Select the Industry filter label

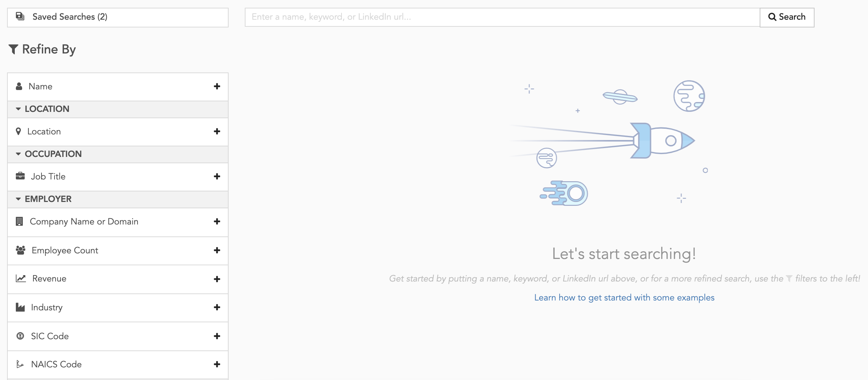(47, 308)
